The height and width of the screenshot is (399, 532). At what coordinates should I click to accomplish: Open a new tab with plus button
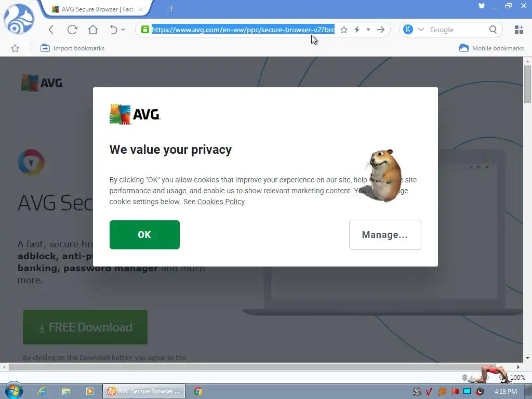point(171,8)
